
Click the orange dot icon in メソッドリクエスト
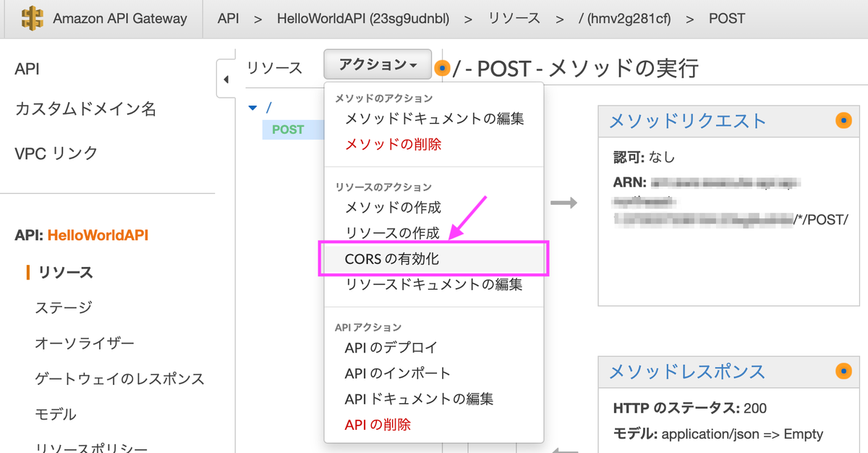pyautogui.click(x=843, y=120)
